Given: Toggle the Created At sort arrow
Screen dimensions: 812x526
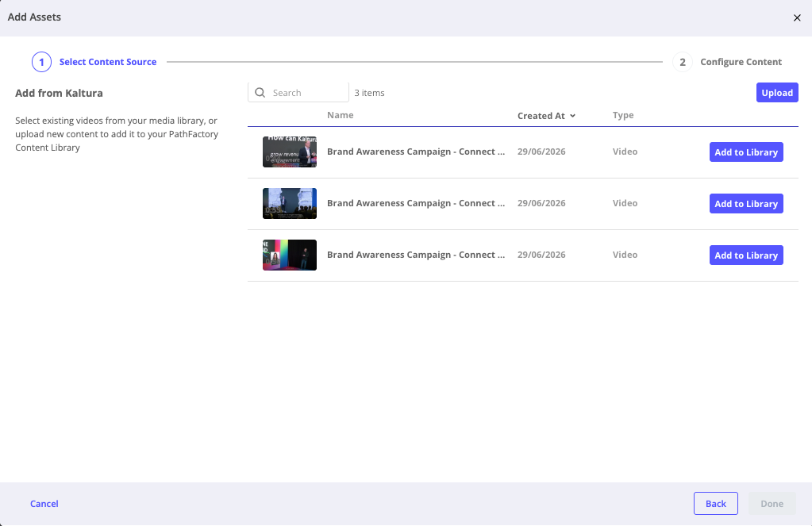Looking at the screenshot, I should click(x=573, y=116).
